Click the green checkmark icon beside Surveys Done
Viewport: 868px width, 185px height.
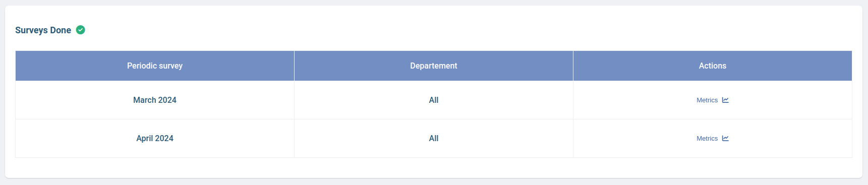81,30
